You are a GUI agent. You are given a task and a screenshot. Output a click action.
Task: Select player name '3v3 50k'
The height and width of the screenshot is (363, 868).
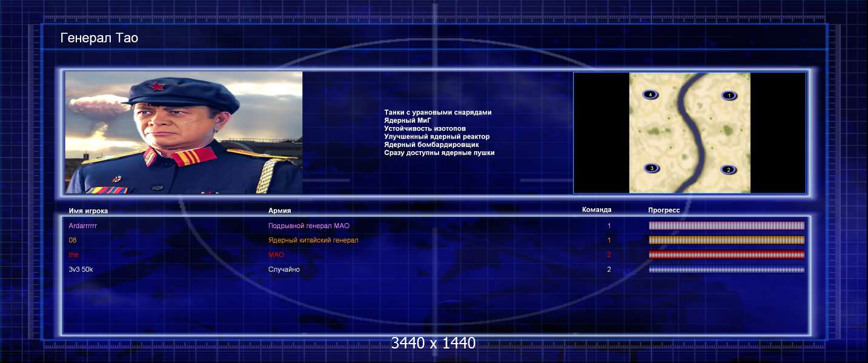(81, 269)
